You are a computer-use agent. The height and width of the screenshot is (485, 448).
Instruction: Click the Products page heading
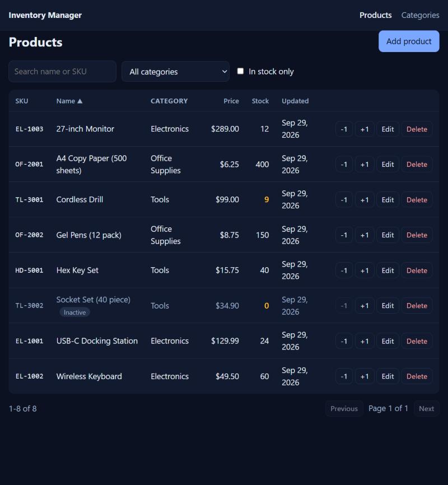(x=36, y=42)
